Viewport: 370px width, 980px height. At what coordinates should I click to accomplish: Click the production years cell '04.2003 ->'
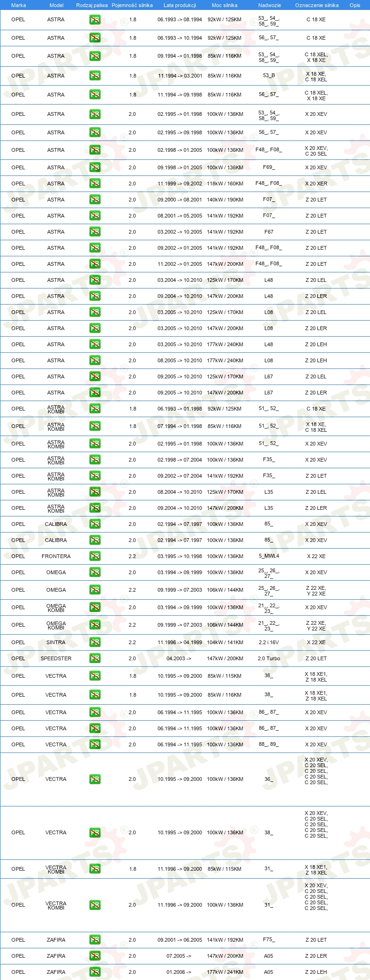[179, 658]
